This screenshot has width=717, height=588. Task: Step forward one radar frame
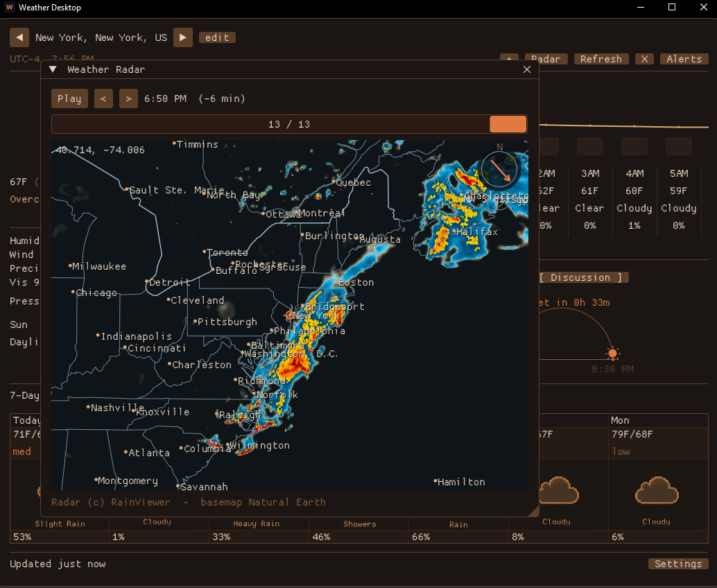(128, 98)
